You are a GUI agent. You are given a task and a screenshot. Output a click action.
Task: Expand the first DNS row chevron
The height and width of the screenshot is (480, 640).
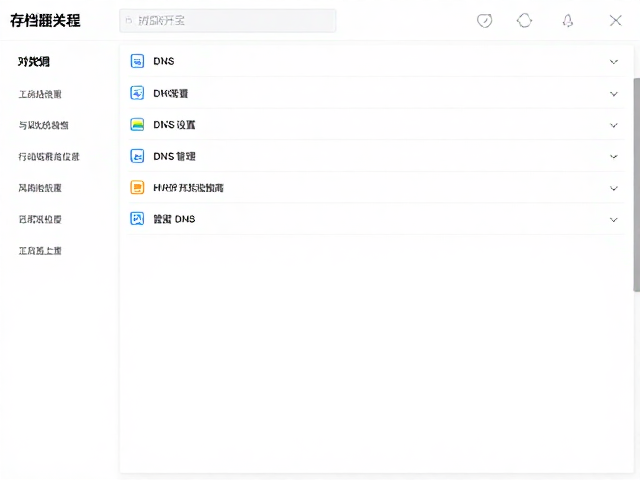tap(613, 62)
